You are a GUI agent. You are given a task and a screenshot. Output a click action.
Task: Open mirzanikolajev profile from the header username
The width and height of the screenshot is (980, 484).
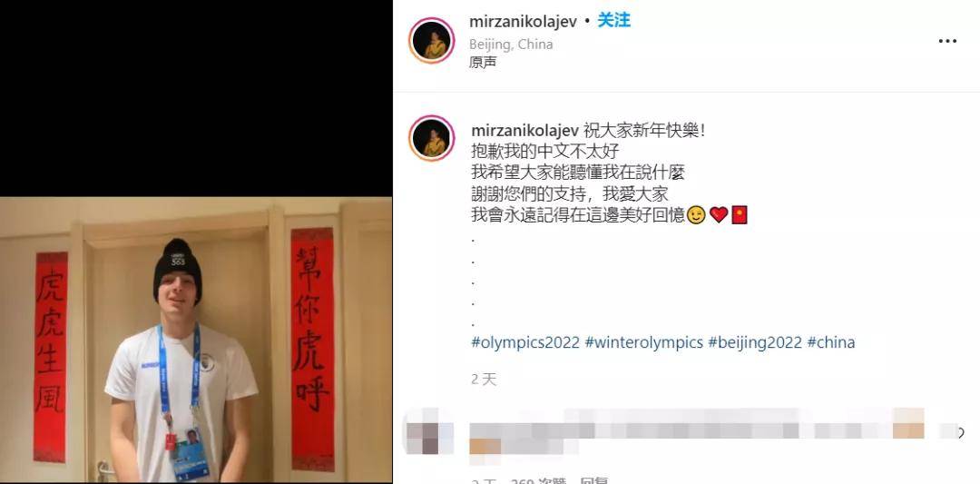[524, 21]
